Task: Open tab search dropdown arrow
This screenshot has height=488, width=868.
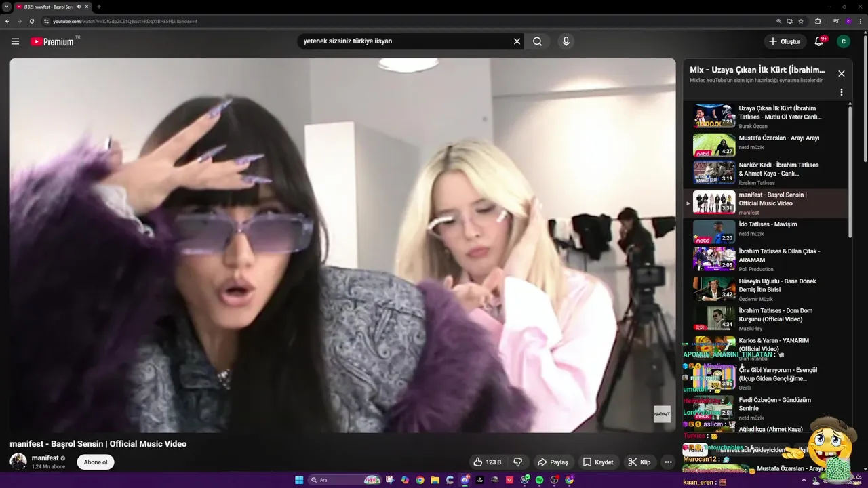Action: click(6, 7)
